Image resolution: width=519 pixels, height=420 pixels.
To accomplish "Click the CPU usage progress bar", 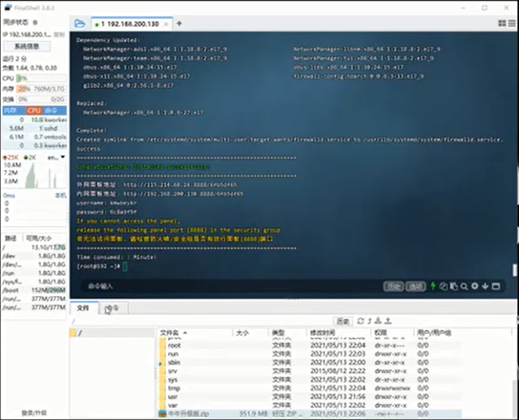I will click(x=41, y=78).
